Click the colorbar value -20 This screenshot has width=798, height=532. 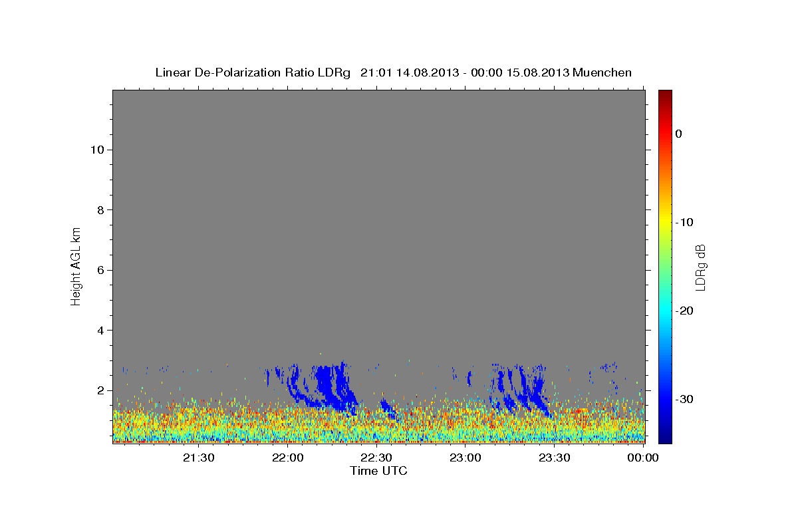coord(685,311)
